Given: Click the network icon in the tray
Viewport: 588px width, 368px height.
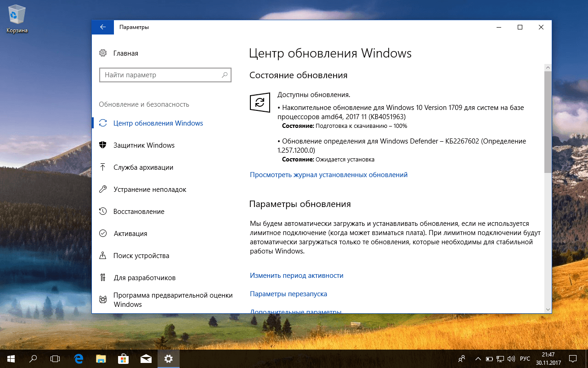Looking at the screenshot, I should (501, 358).
